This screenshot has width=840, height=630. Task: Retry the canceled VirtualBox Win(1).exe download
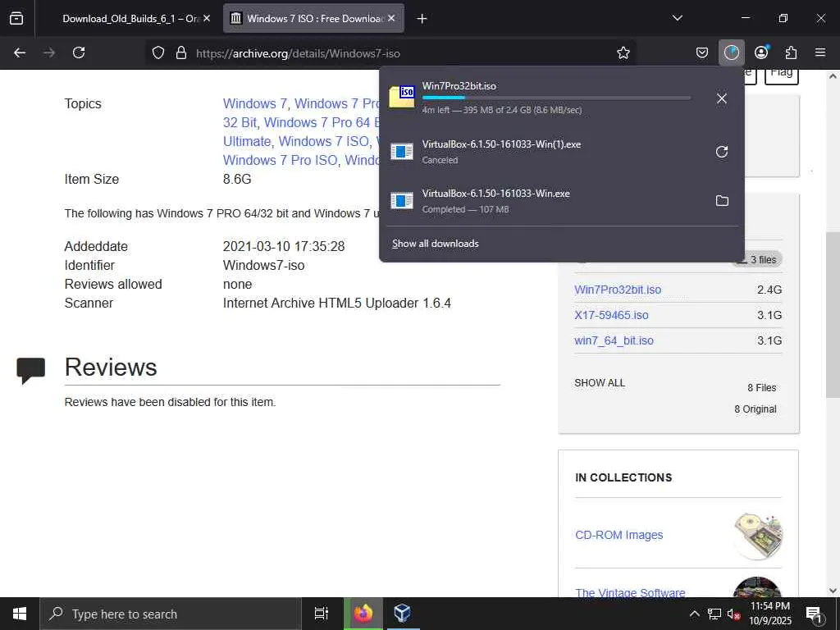click(x=722, y=152)
